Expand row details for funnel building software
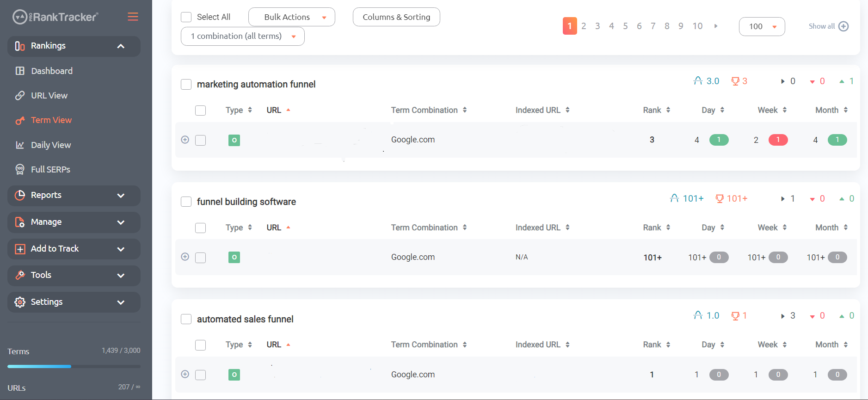The image size is (868, 400). coord(185,257)
